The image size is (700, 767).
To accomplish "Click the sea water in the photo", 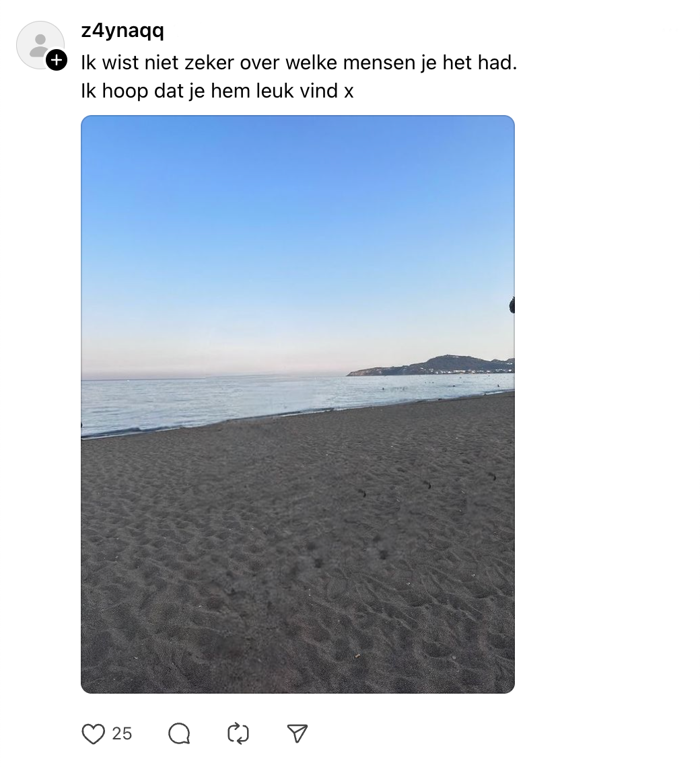I will click(x=222, y=400).
